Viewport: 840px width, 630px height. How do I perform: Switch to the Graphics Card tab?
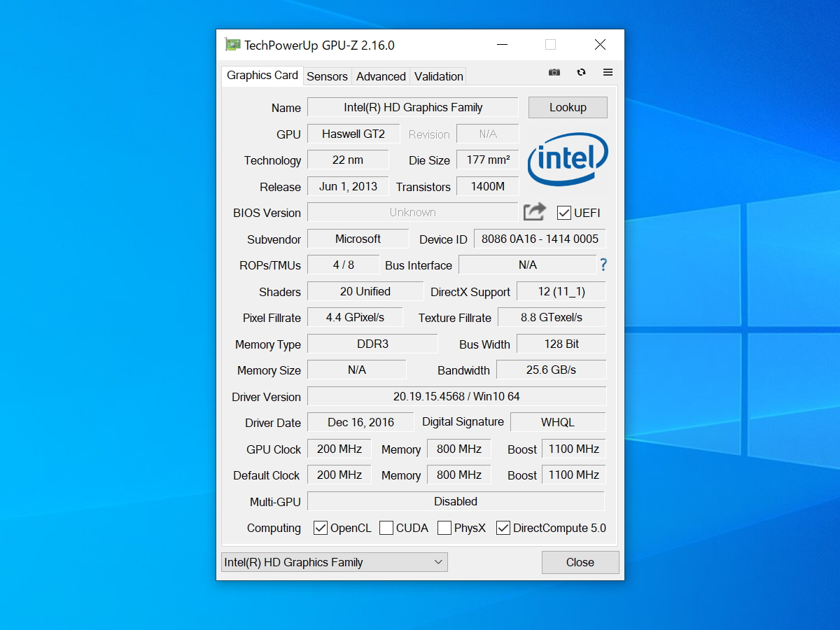[262, 76]
